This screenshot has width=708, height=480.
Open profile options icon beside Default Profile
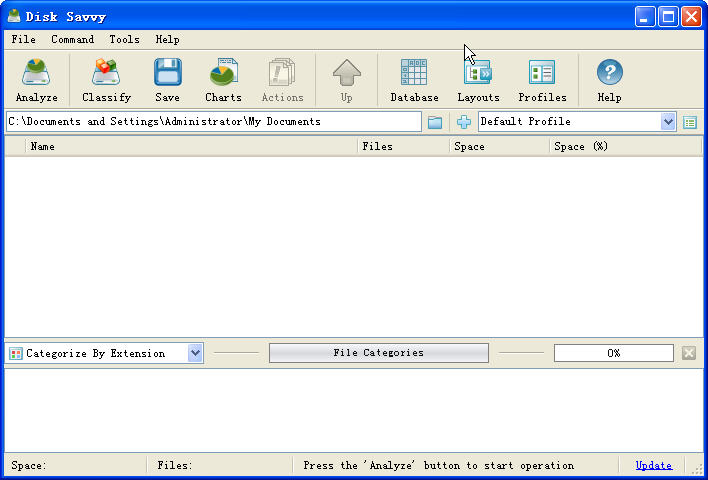coord(690,122)
